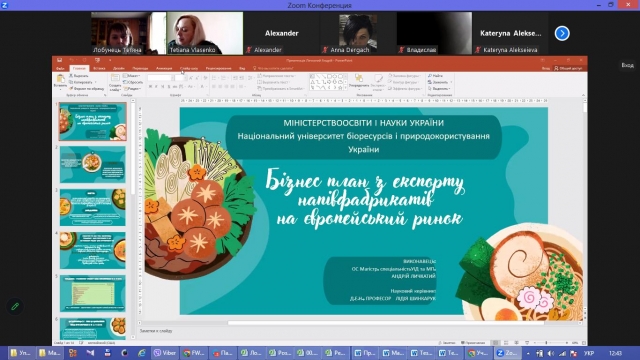Click the Общий доступ share button

pyautogui.click(x=568, y=69)
